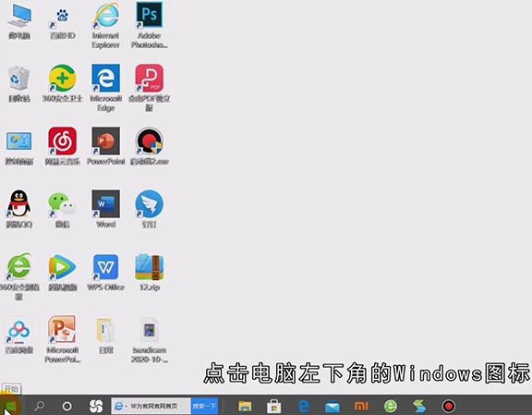
Task: Click the green-blue S icon on taskbar
Action: pos(419,406)
